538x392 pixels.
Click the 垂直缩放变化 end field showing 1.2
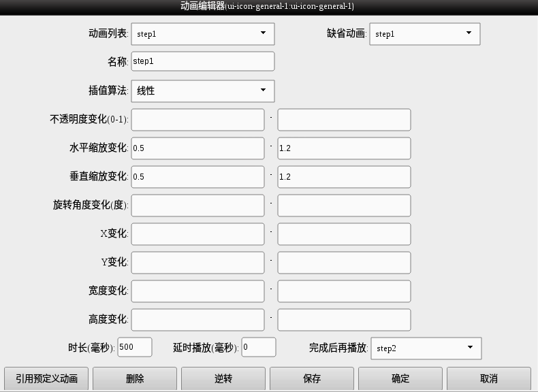coord(344,177)
